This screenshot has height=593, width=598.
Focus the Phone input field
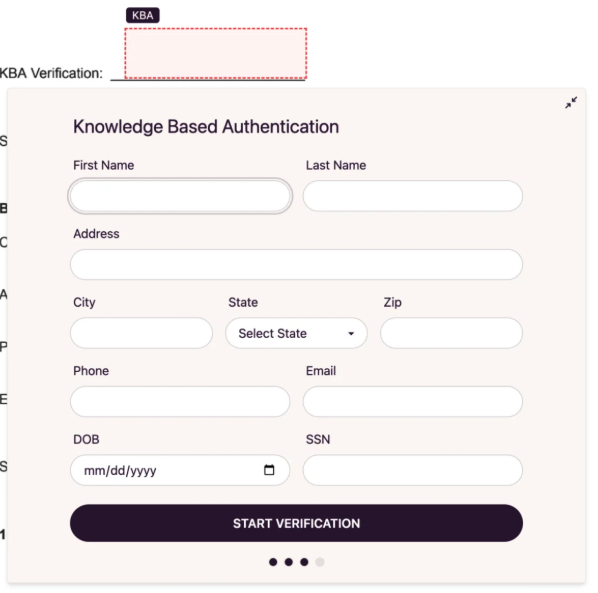tap(180, 402)
